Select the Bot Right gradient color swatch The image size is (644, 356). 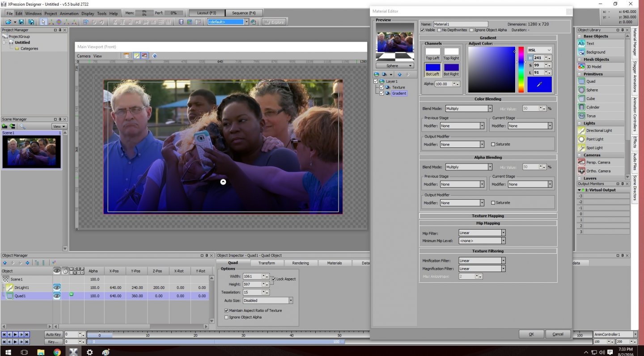(x=451, y=67)
